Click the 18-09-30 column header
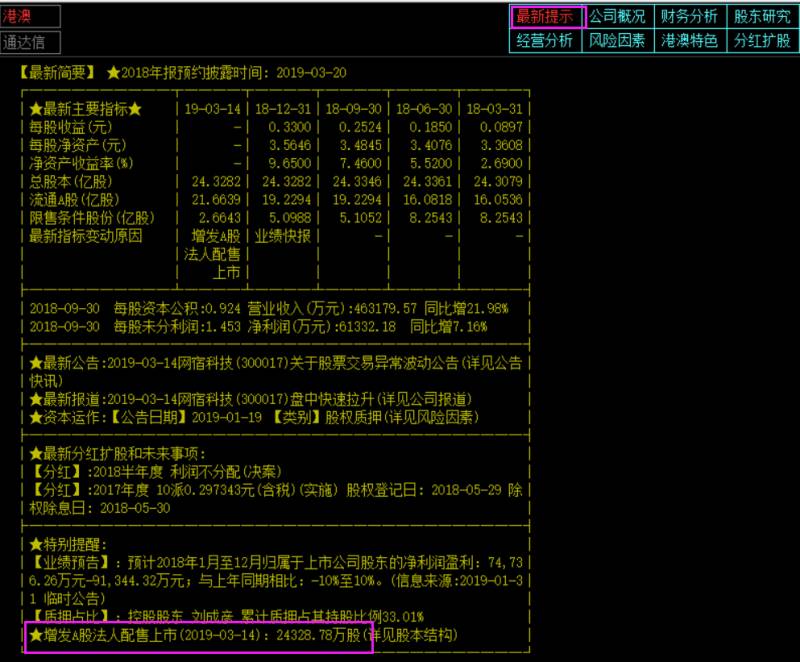The height and width of the screenshot is (662, 800). coord(354,109)
